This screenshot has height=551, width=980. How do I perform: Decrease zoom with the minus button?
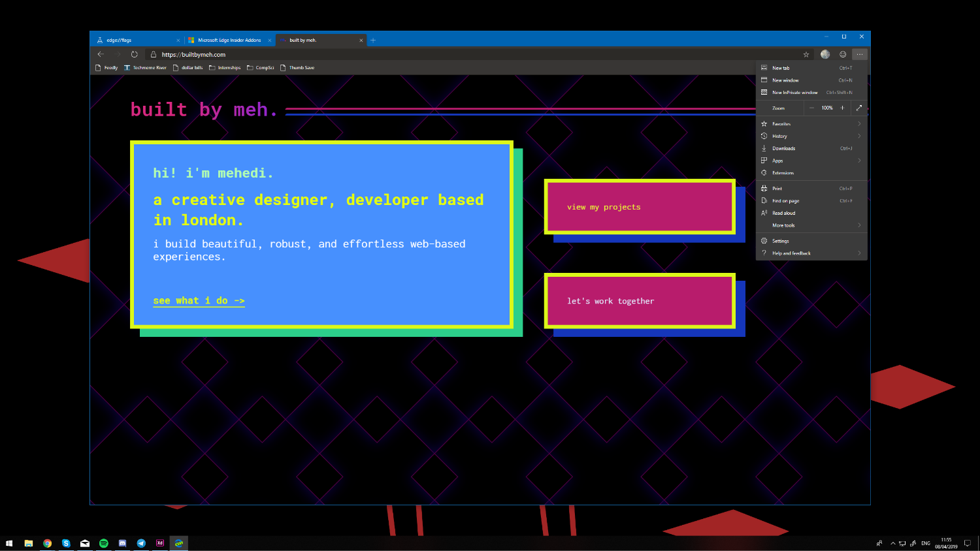811,108
